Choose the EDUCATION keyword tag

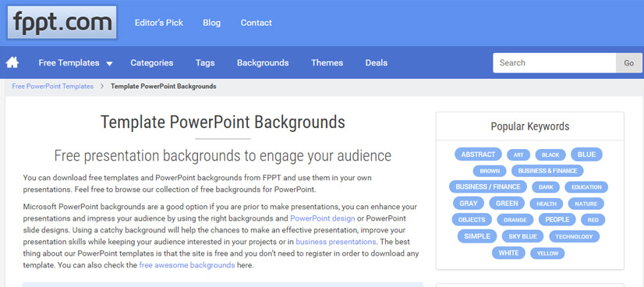coord(586,187)
